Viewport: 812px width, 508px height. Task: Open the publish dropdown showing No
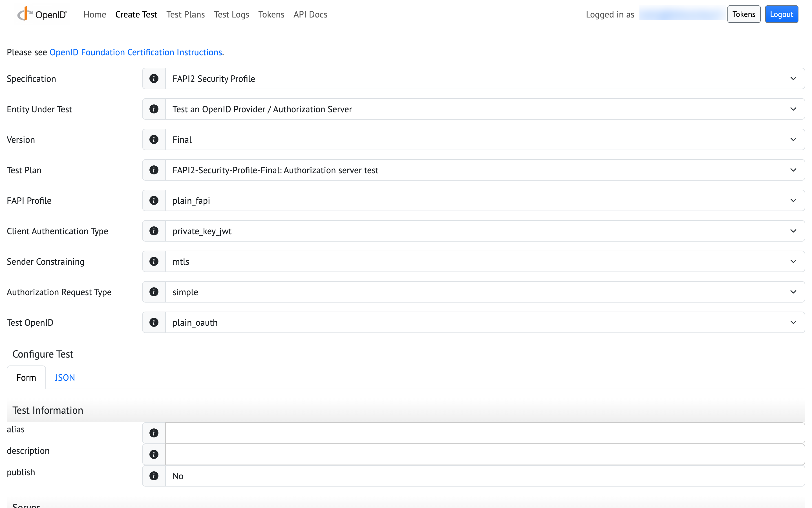pos(485,476)
